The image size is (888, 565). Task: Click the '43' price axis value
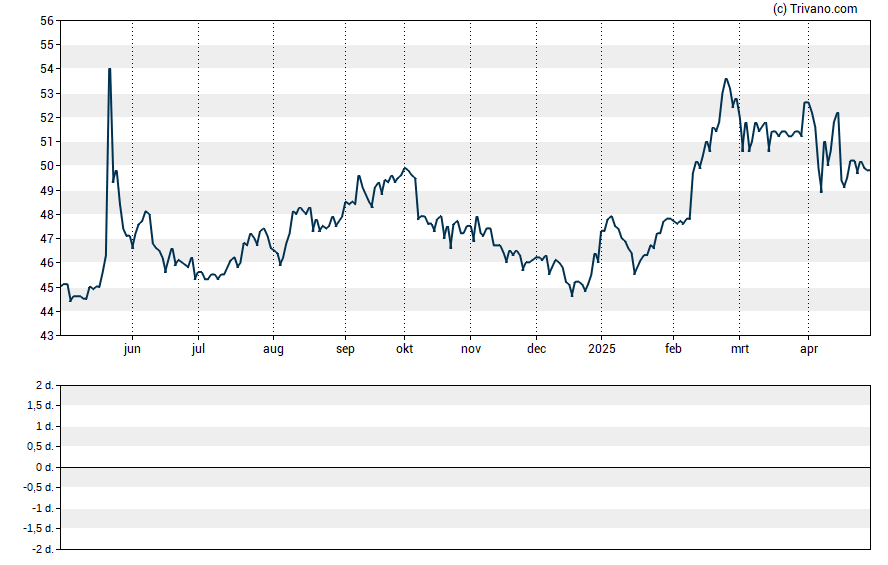coord(47,336)
